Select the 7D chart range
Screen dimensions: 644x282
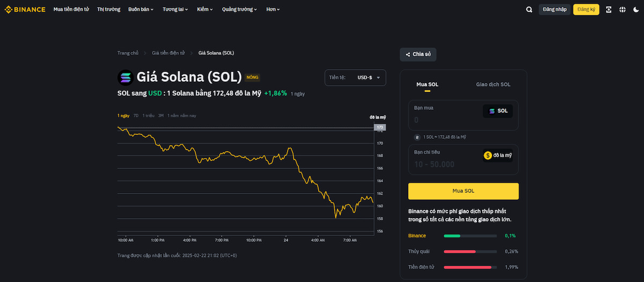pyautogui.click(x=136, y=116)
